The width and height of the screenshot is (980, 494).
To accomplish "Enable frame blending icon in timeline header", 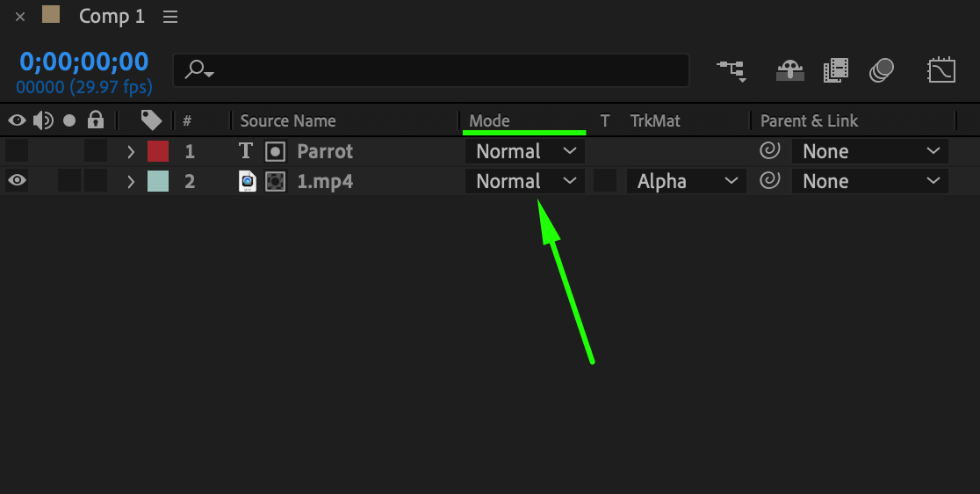I will (x=836, y=69).
